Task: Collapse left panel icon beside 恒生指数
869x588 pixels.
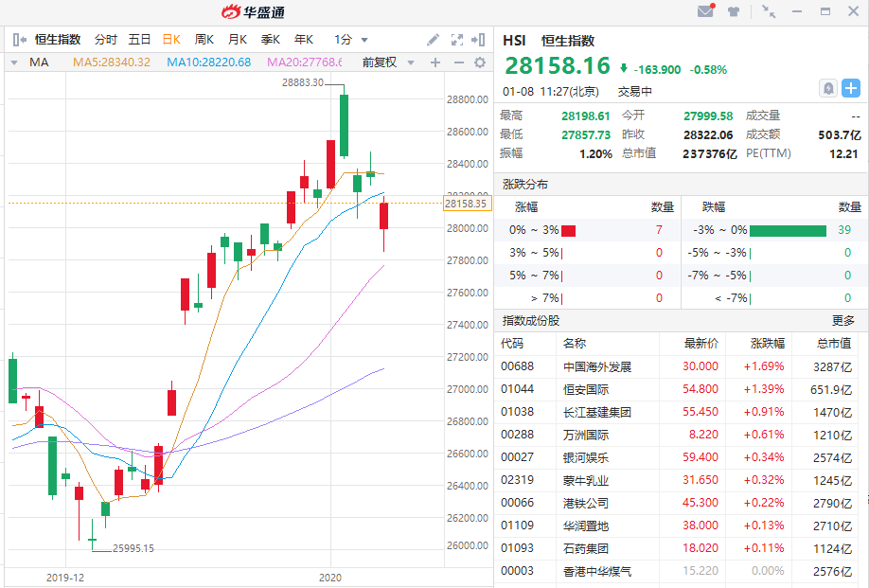Action: [x=19, y=40]
